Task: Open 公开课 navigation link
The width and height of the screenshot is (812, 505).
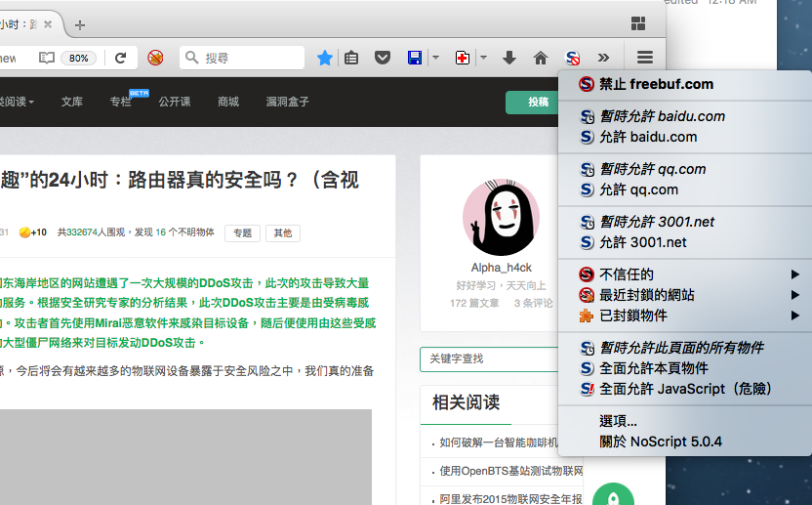Action: tap(175, 102)
